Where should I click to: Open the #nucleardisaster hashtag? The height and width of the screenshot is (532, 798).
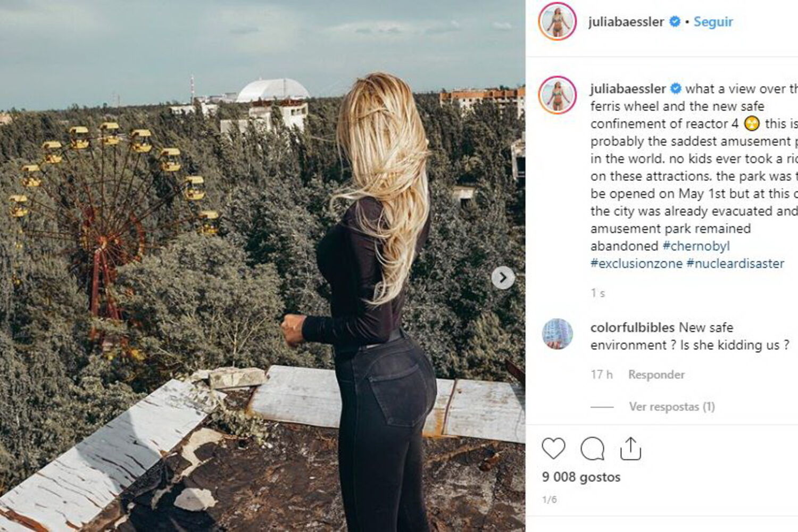point(735,263)
